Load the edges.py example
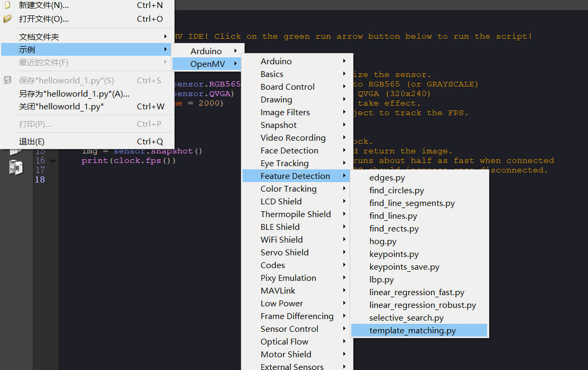588x370 pixels. click(x=419, y=178)
